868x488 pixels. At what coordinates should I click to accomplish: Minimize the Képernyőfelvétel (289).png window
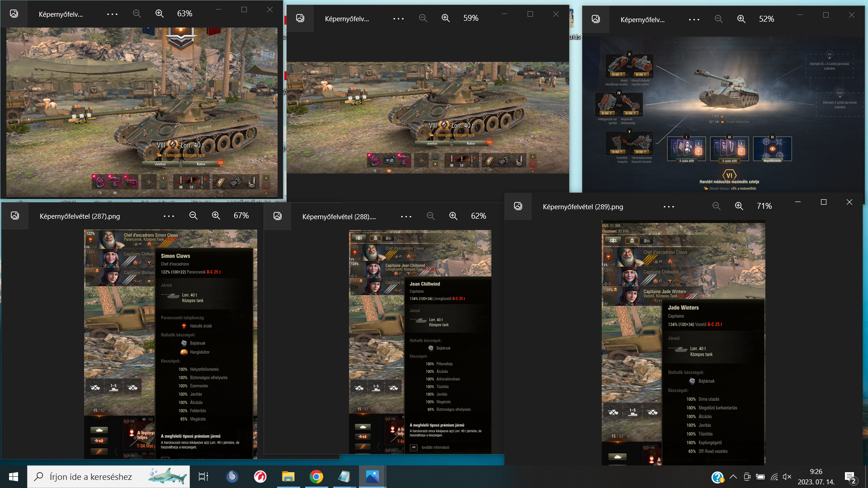tap(798, 202)
